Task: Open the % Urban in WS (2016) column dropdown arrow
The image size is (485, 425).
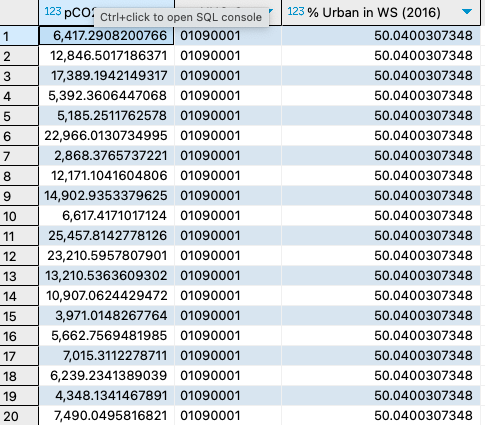Action: (x=467, y=12)
